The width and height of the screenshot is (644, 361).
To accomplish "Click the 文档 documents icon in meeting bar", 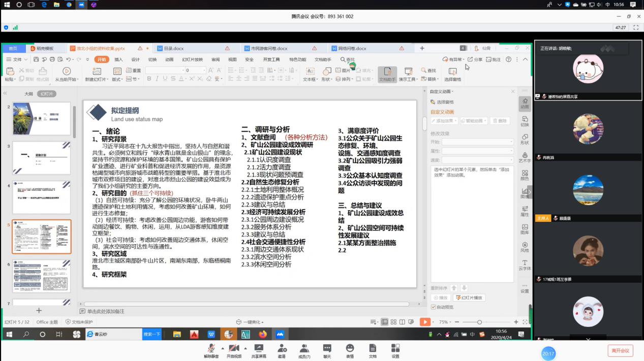I will point(373,348).
